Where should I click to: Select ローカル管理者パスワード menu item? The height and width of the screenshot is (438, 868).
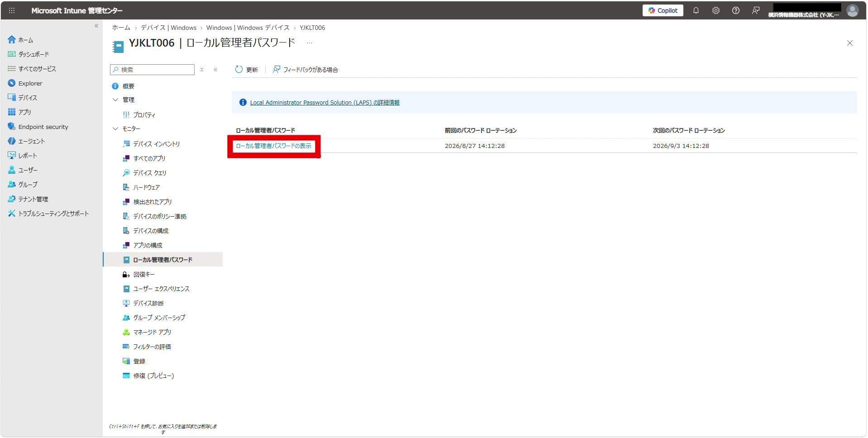[x=163, y=260]
